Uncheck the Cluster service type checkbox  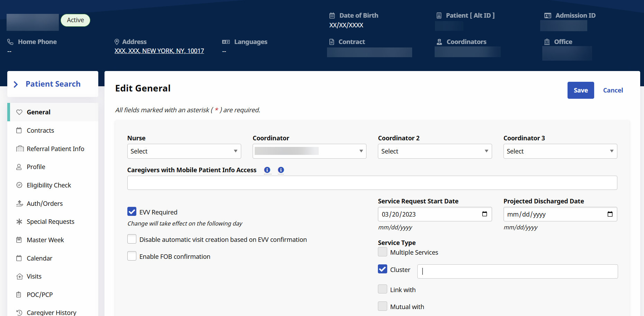[x=382, y=269]
